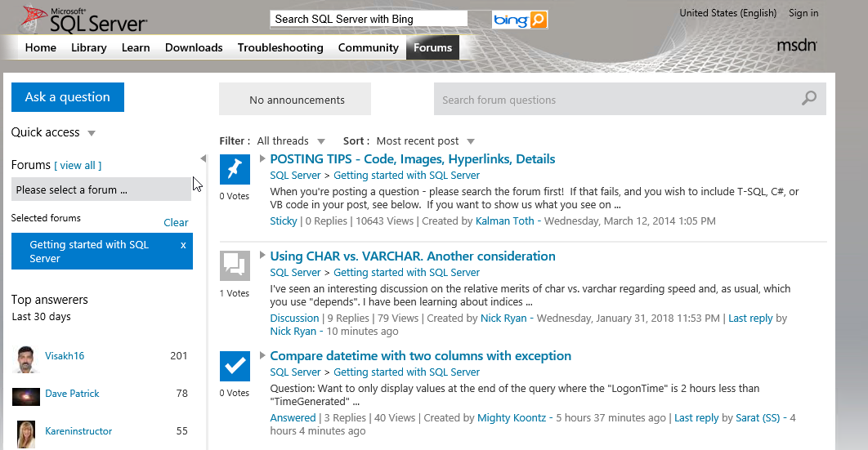
Task: Click the discussion bubbles thread icon
Action: pos(235,265)
